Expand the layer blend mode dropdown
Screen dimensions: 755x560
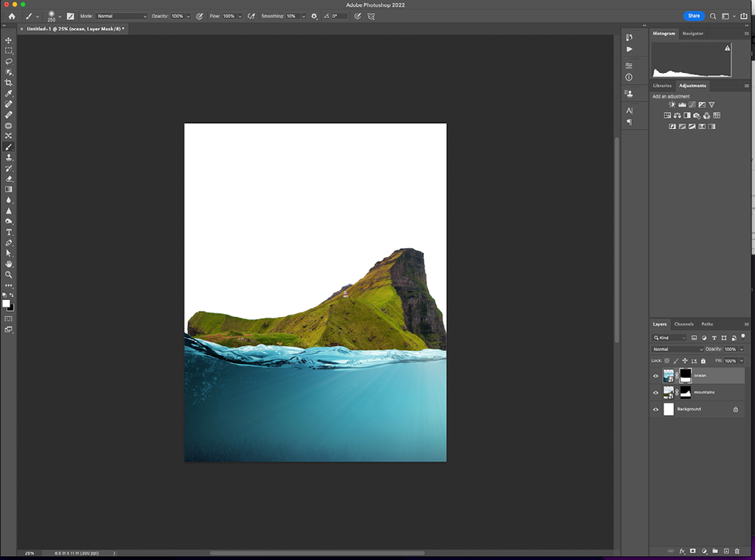(x=677, y=349)
